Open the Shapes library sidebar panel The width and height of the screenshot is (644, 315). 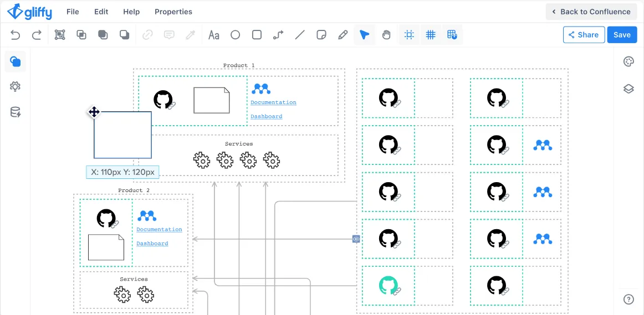15,61
